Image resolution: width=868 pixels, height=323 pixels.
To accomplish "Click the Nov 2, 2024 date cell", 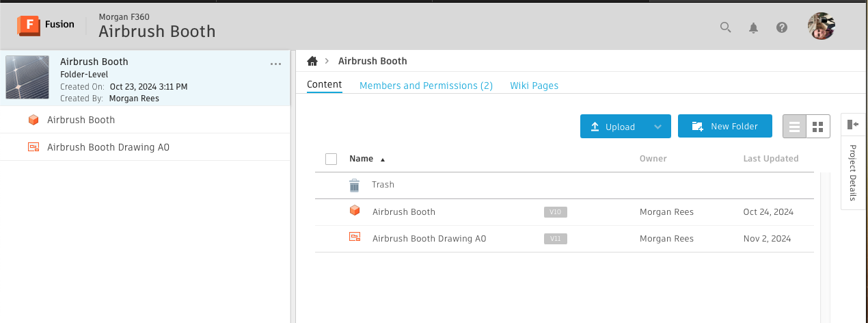I will click(x=767, y=239).
